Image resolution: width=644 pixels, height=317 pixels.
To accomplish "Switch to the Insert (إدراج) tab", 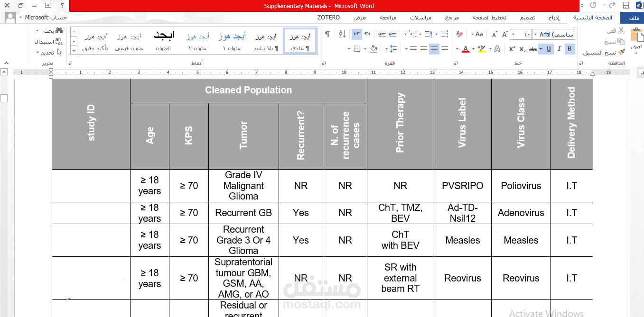I will tap(554, 18).
